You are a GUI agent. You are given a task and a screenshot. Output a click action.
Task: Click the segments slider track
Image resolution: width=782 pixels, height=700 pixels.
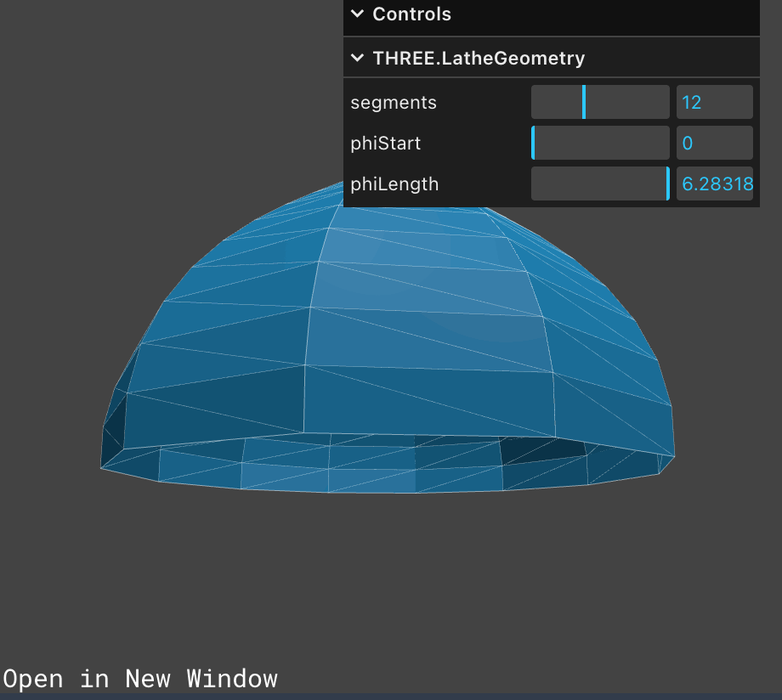600,102
